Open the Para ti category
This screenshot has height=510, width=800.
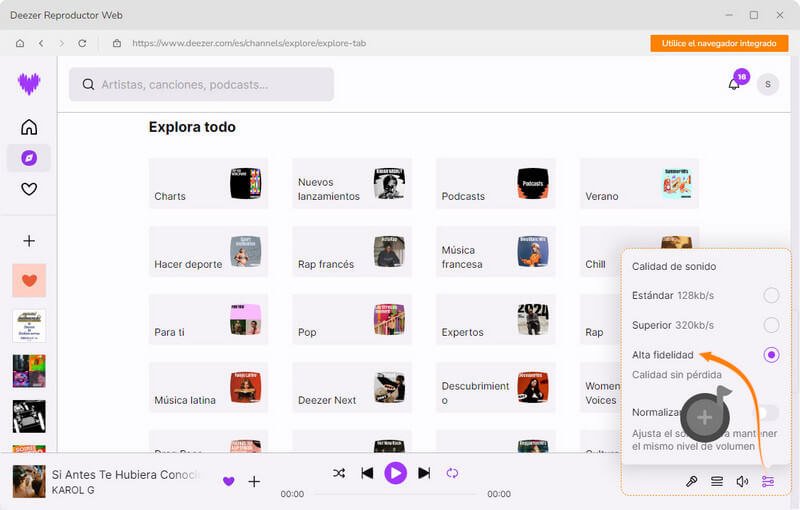(x=208, y=319)
